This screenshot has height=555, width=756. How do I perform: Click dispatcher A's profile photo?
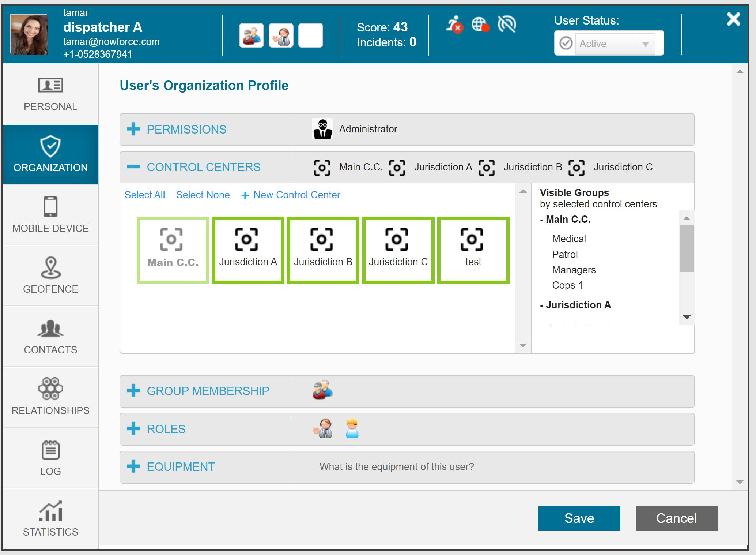[29, 35]
